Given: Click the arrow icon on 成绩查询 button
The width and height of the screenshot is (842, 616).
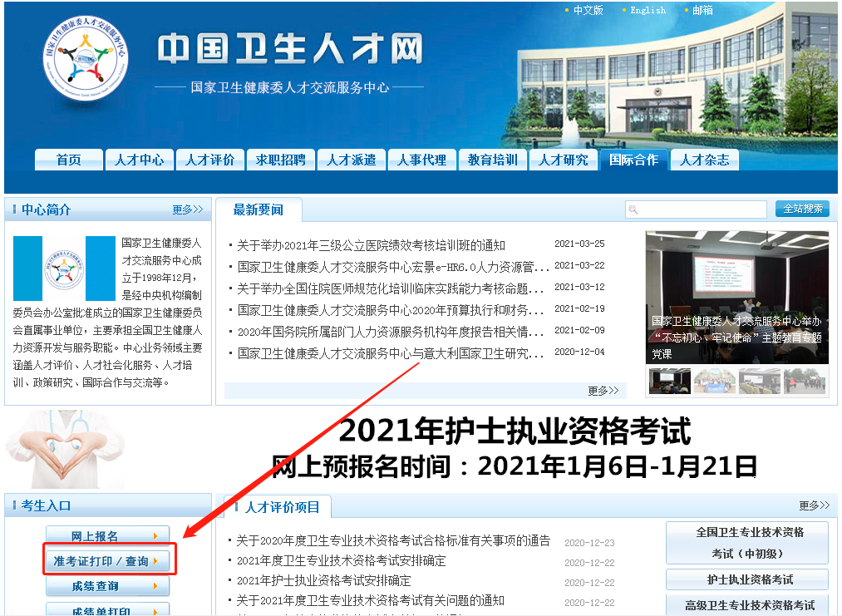Looking at the screenshot, I should click(155, 585).
